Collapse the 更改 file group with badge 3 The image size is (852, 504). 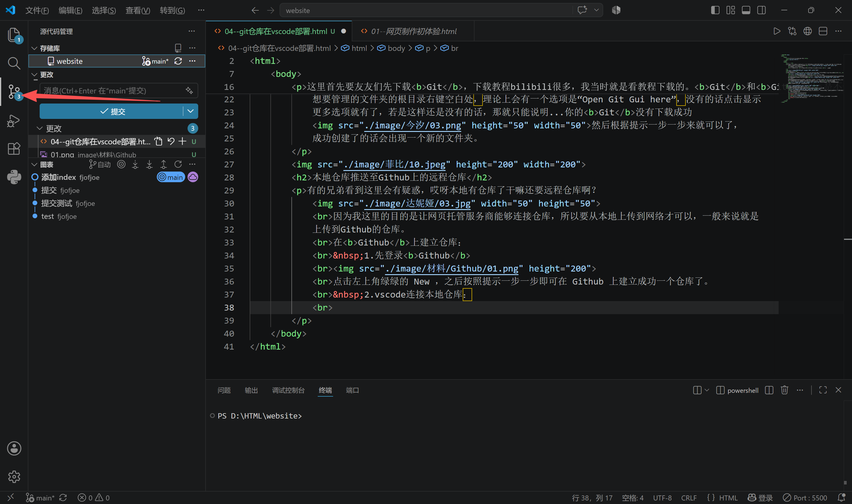click(40, 128)
